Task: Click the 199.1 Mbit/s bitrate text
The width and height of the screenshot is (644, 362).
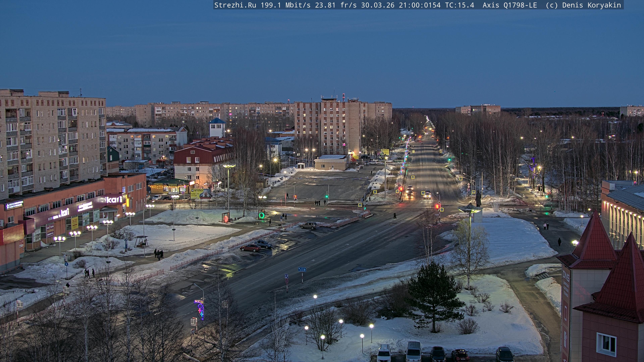Action: pyautogui.click(x=285, y=5)
